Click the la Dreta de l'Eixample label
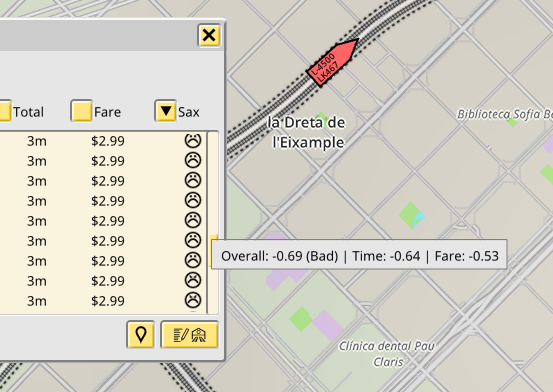 pyautogui.click(x=307, y=133)
